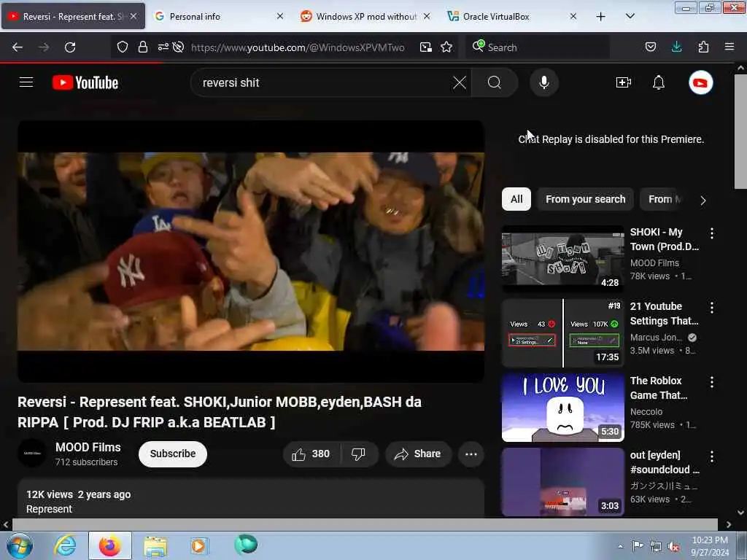Open the account avatar menu

tap(700, 82)
